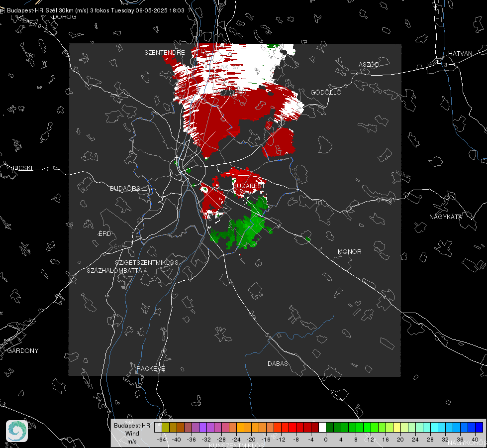Click the -32 legend value
Image resolution: width=487 pixels, height=448 pixels.
[x=206, y=440]
